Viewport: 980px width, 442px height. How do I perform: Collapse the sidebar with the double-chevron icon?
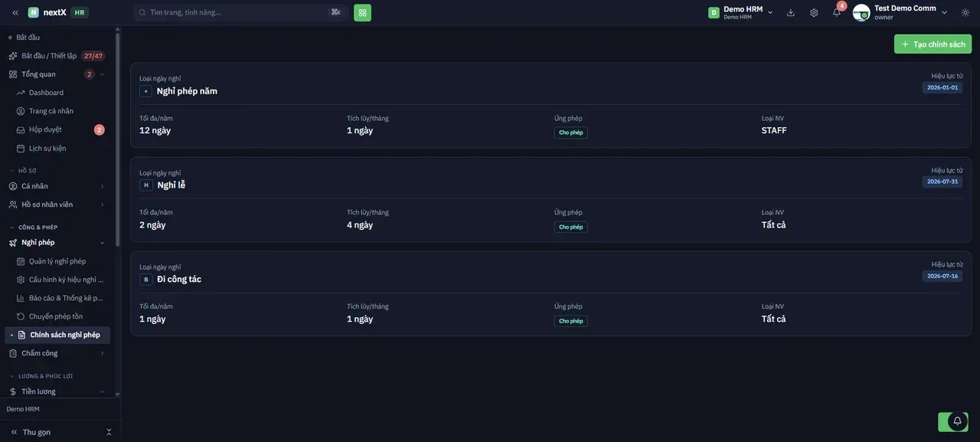pyautogui.click(x=15, y=12)
